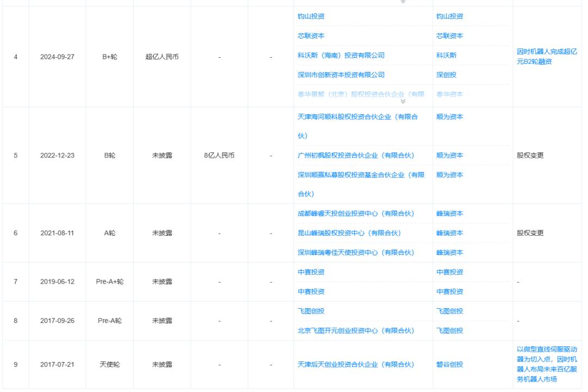Image resolution: width=588 pixels, height=392 pixels.
Task: Click 顺为资本 beside 天津海河顺科股权投资合伙企业
Action: 450,117
